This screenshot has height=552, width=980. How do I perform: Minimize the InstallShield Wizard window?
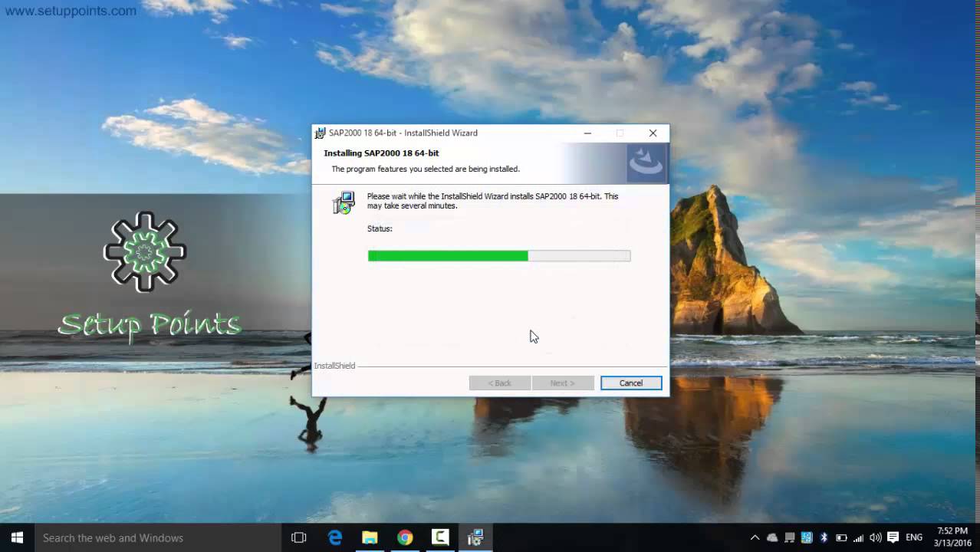click(x=587, y=133)
